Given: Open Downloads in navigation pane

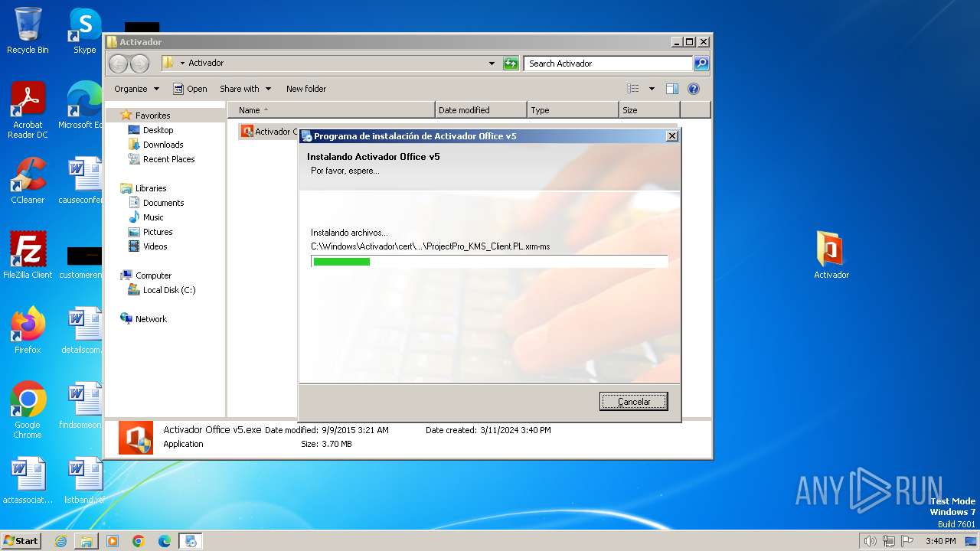Looking at the screenshot, I should [163, 145].
